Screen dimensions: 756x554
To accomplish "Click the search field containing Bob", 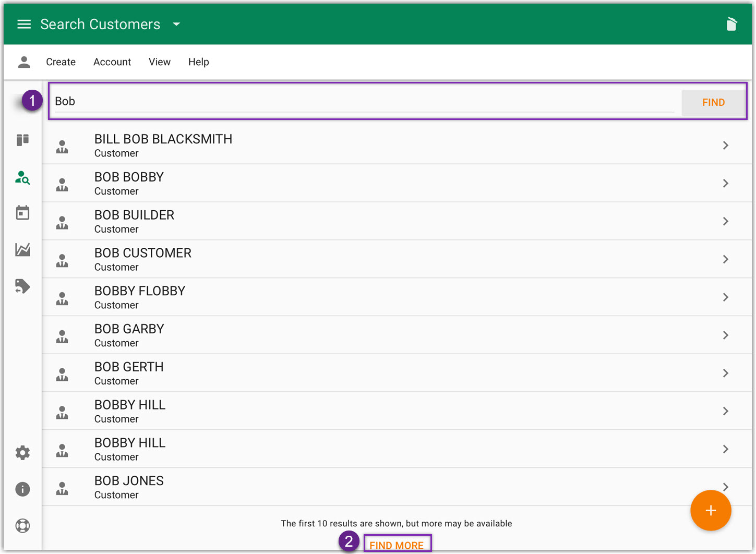I will coord(364,101).
